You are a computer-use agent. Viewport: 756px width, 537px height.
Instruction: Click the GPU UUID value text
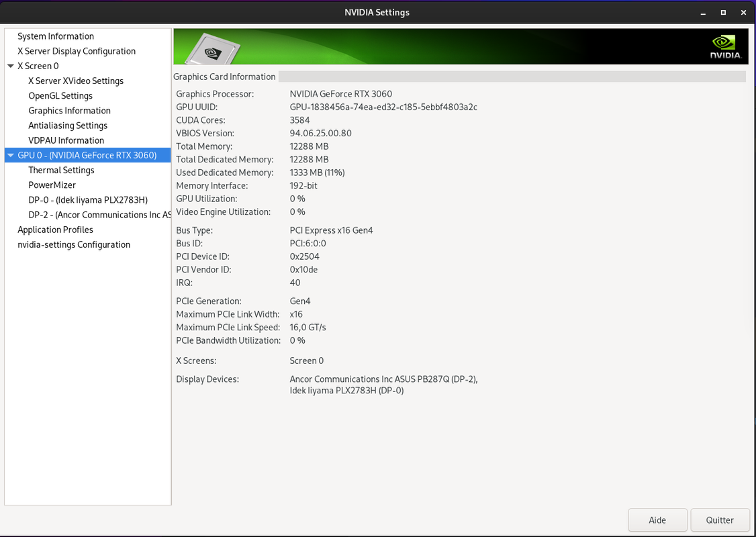(x=383, y=107)
